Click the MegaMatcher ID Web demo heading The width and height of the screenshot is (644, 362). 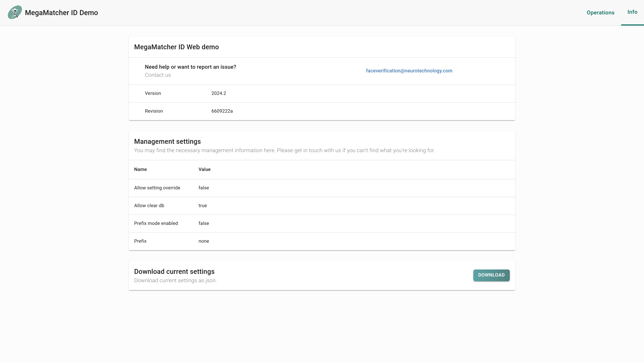click(176, 47)
